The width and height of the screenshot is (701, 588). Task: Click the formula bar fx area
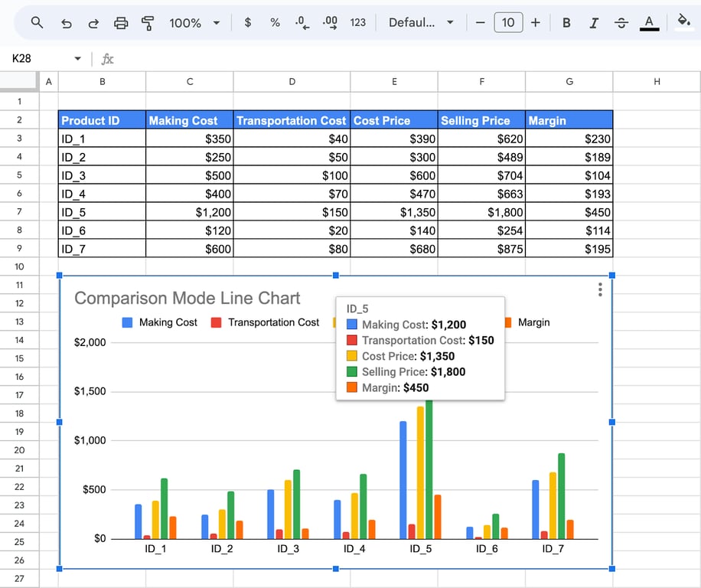coord(107,59)
